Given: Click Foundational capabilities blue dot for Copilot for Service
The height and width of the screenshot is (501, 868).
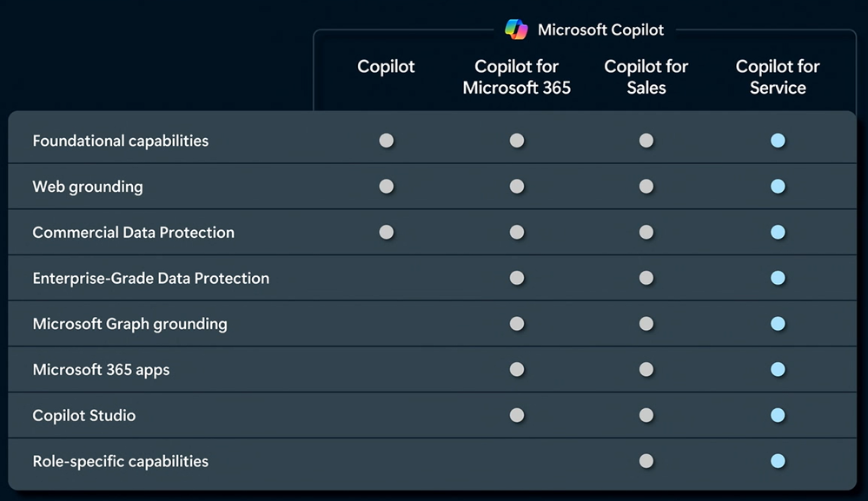Looking at the screenshot, I should (778, 141).
